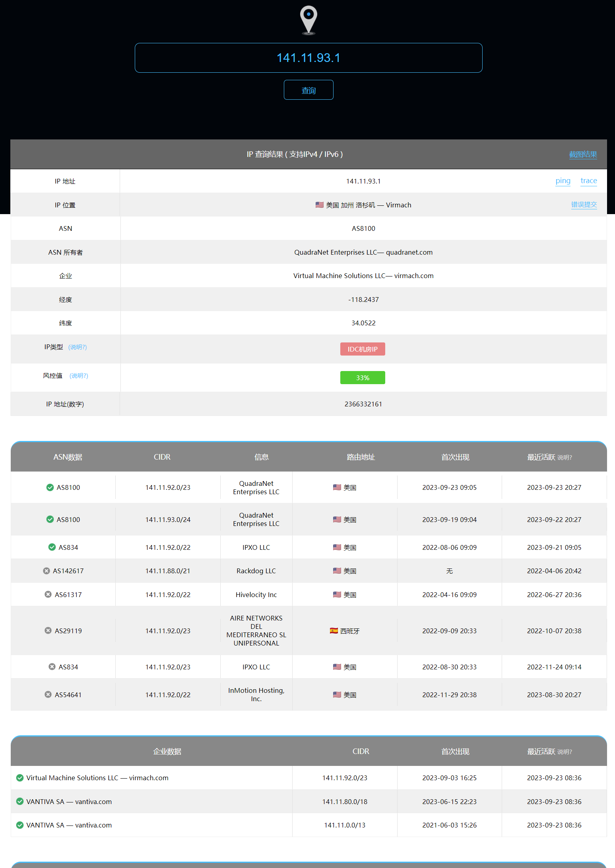Click the green check icon beside AS8100 141.11.92.0/23
The width and height of the screenshot is (615, 868).
coord(50,487)
